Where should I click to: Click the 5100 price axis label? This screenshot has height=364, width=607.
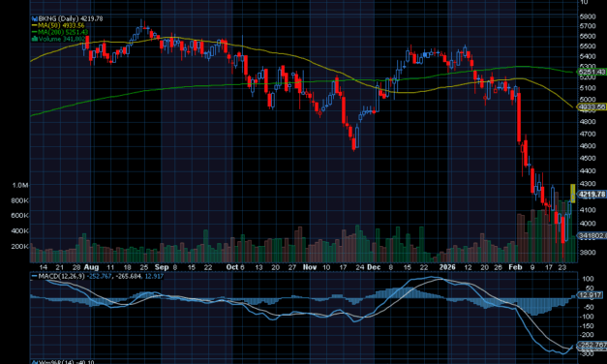pos(588,88)
